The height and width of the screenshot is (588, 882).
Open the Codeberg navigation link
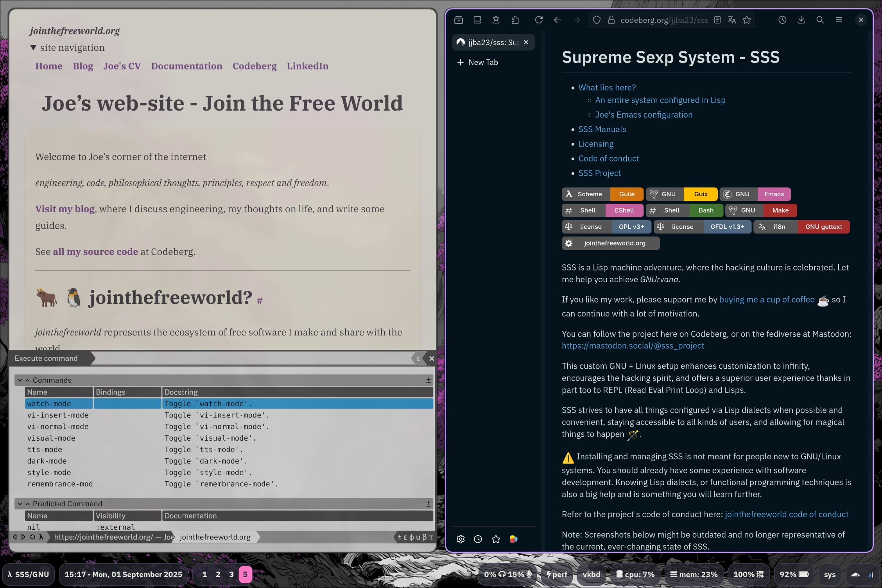coord(255,66)
